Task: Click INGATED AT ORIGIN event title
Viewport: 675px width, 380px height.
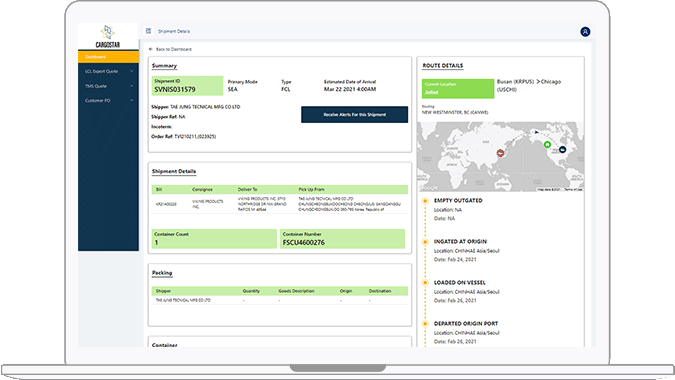Action: (x=460, y=242)
